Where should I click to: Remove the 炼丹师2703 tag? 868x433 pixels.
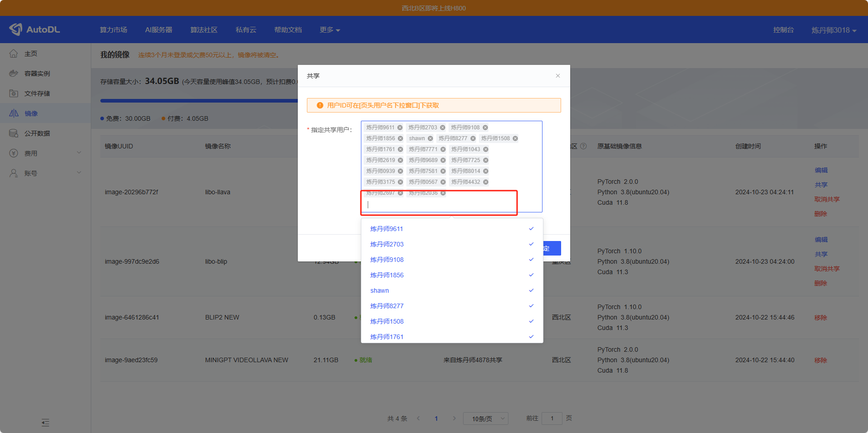(443, 128)
